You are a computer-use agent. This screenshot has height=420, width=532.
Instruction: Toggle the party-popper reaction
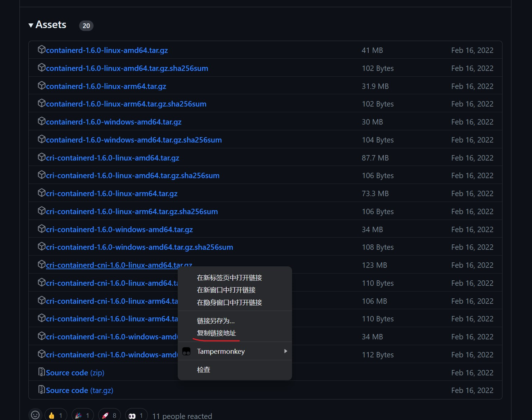[x=80, y=415]
